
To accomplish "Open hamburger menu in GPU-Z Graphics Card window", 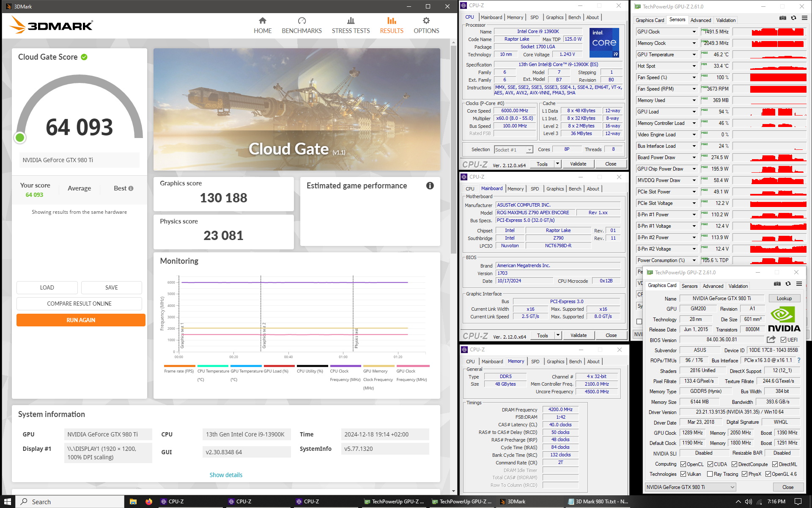I will click(799, 284).
